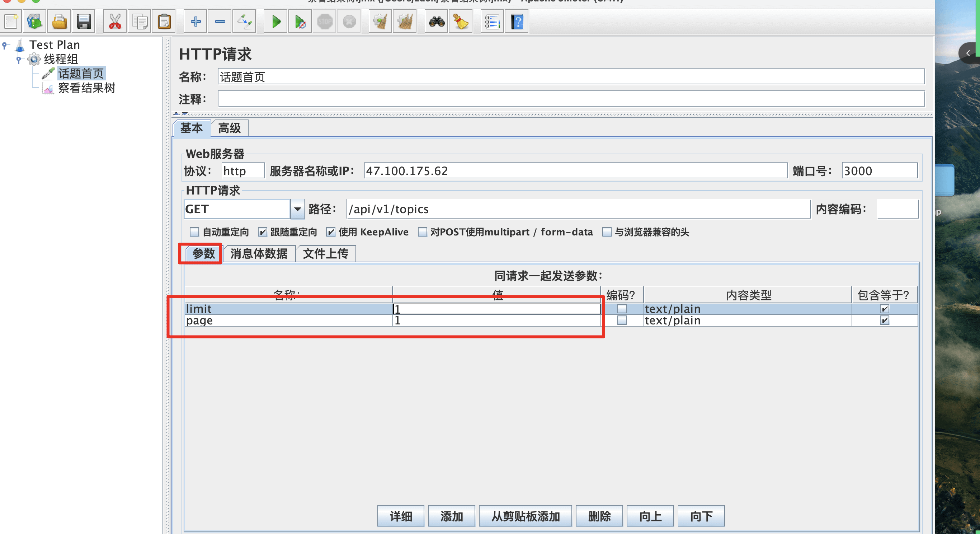Click the Help question mark icon
The height and width of the screenshot is (534, 980).
[x=517, y=22]
